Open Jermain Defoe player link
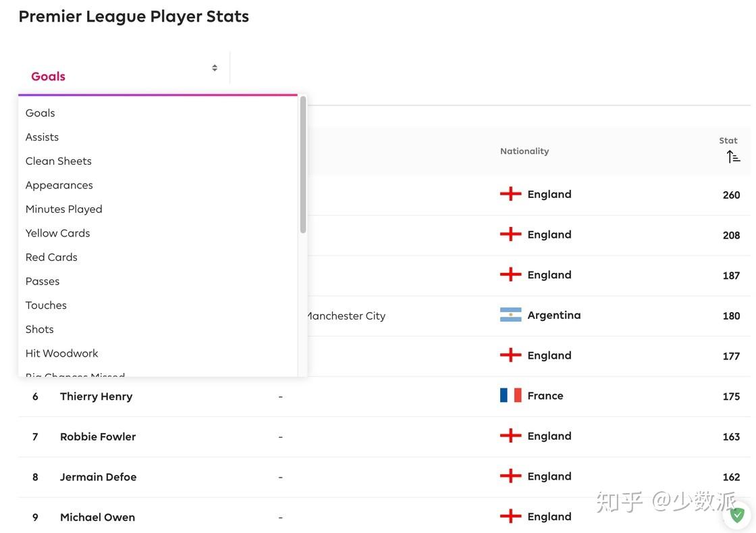Image resolution: width=756 pixels, height=533 pixels. tap(98, 477)
